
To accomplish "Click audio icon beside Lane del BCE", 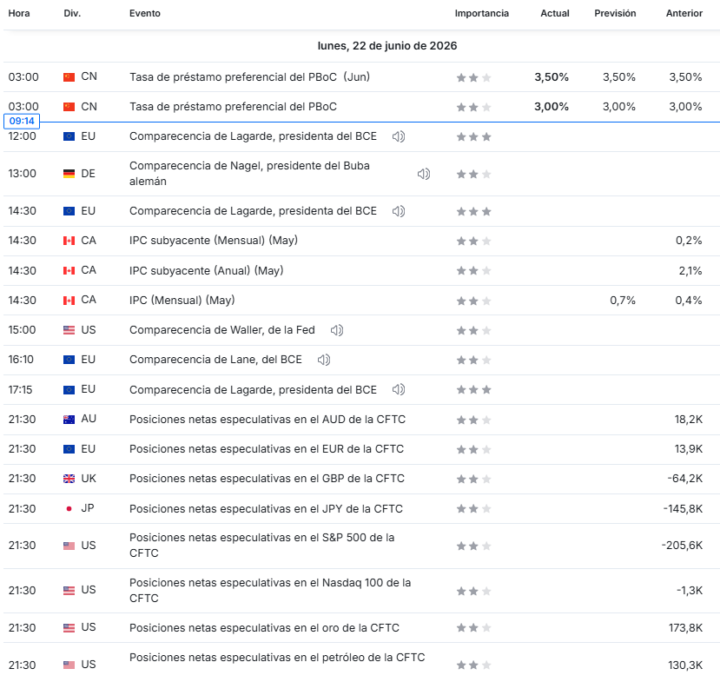I will [x=324, y=360].
